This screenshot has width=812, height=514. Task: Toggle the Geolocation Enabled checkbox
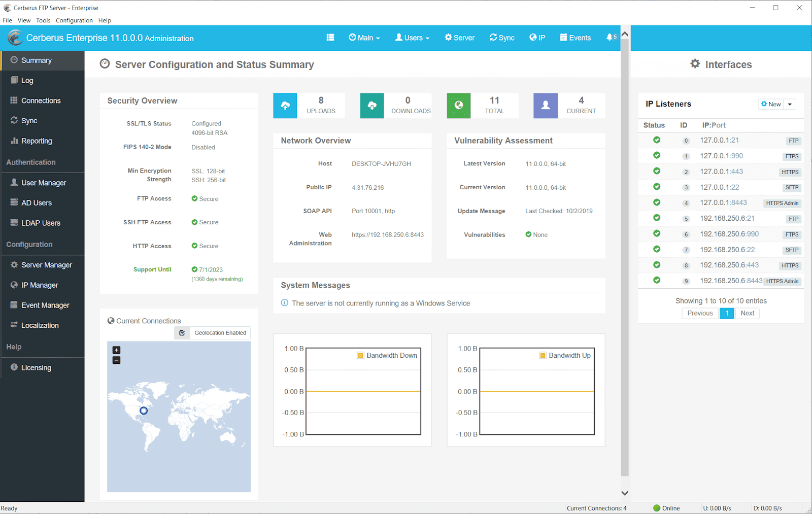coord(182,333)
